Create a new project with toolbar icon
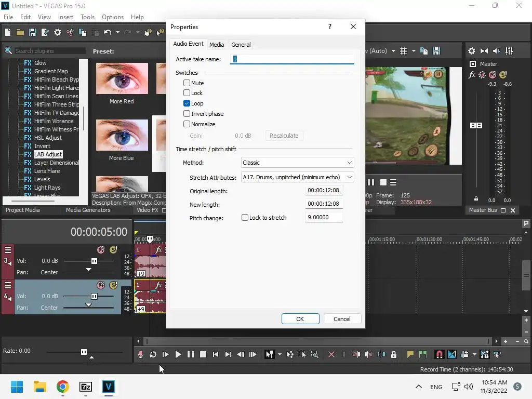 click(x=8, y=32)
